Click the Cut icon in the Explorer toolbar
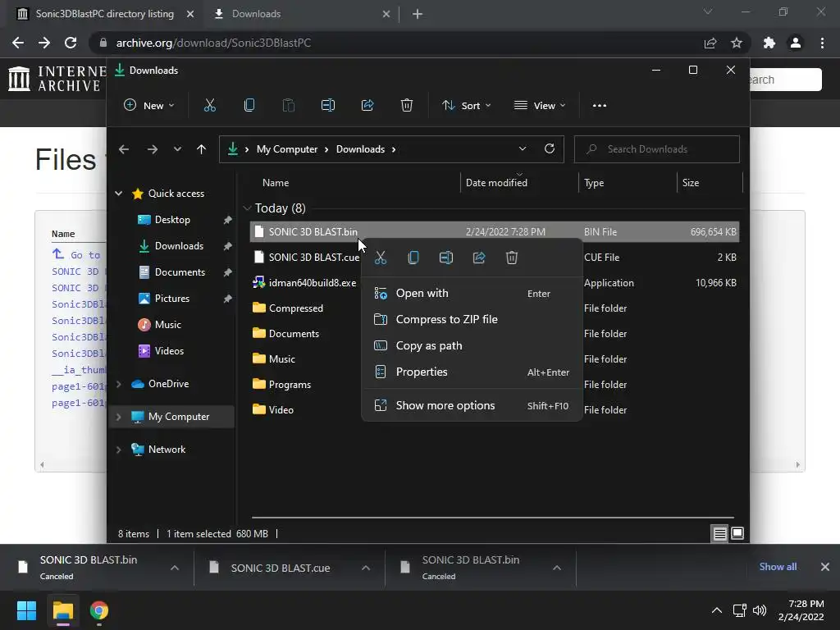The width and height of the screenshot is (840, 630). (x=209, y=106)
